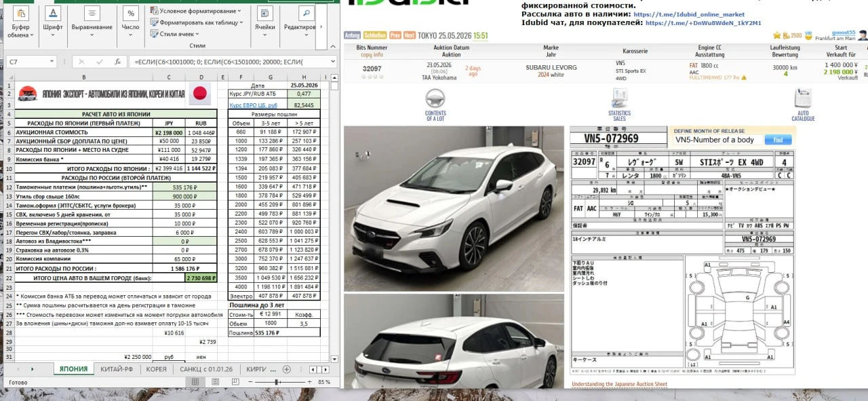
Task: Cancel formula entry with X icon
Action: pos(81,62)
